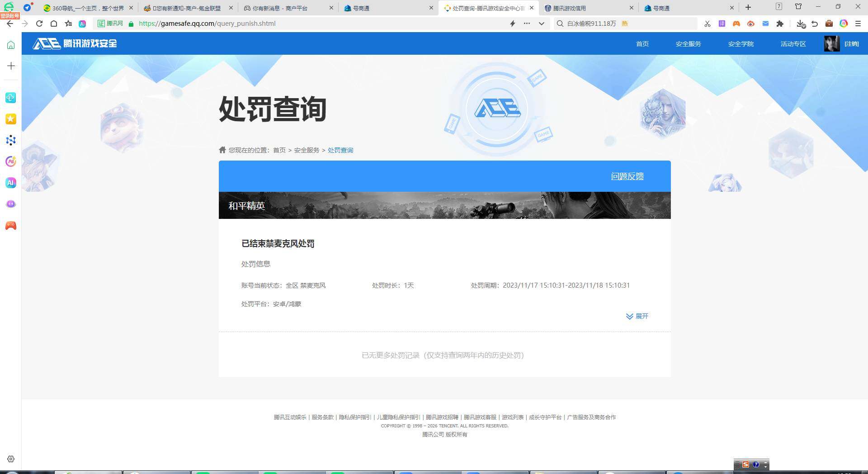Open 问题反馈 feedback link
Viewport: 868px width, 474px height.
click(627, 176)
